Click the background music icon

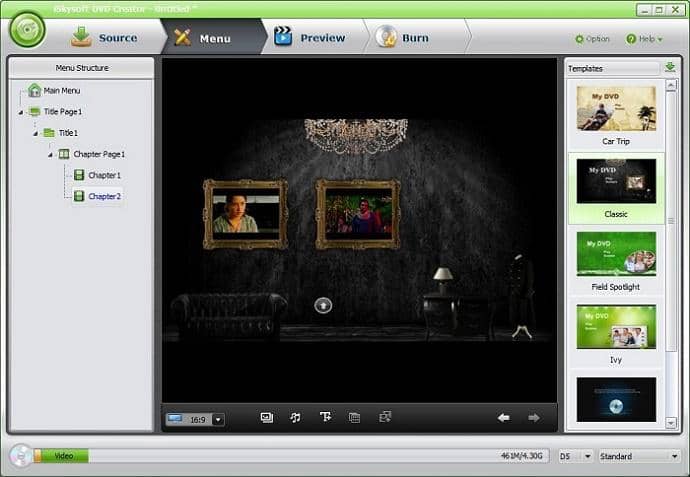[x=295, y=417]
